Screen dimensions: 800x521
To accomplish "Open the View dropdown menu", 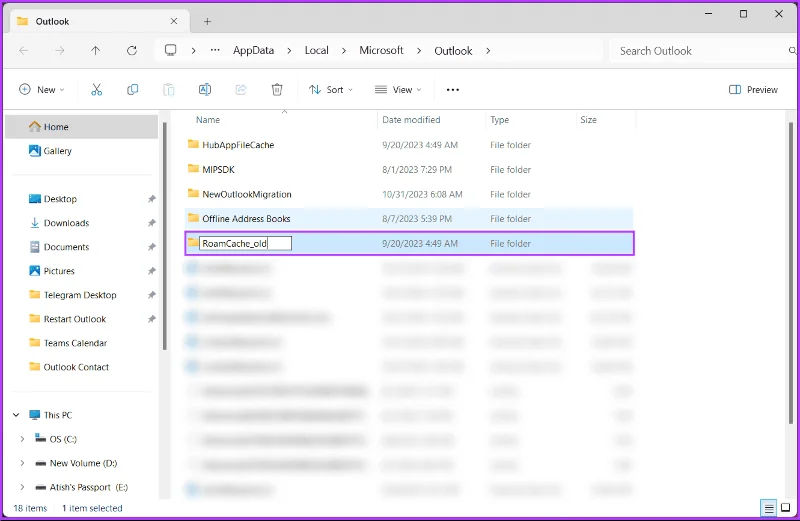I will click(x=398, y=90).
